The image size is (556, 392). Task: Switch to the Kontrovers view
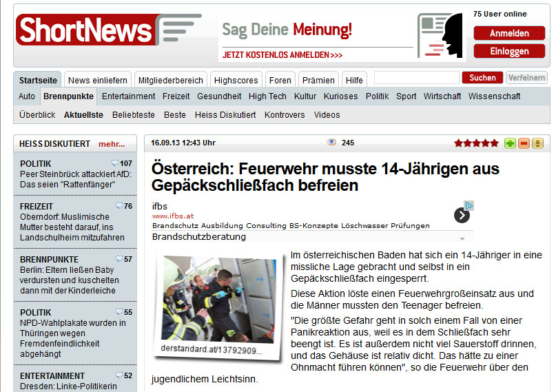click(285, 115)
